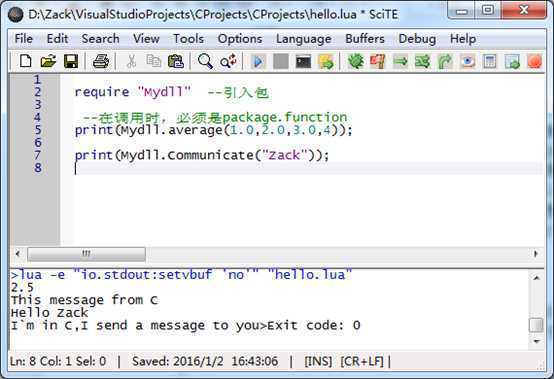Click the print(Mydll.Communicate line

(x=202, y=155)
